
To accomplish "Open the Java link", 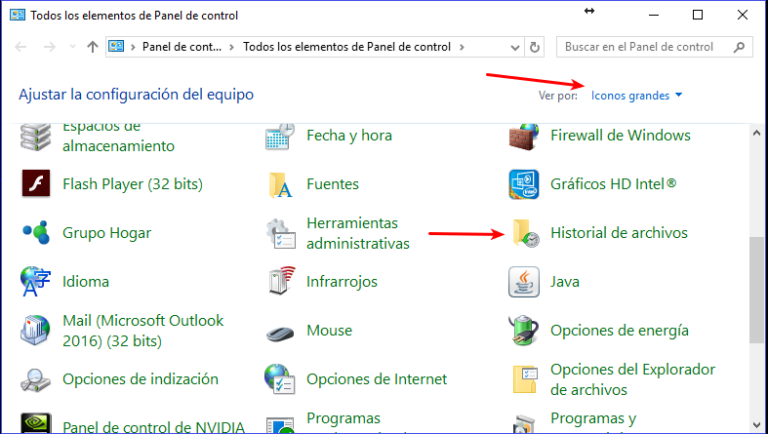I will pyautogui.click(x=565, y=282).
